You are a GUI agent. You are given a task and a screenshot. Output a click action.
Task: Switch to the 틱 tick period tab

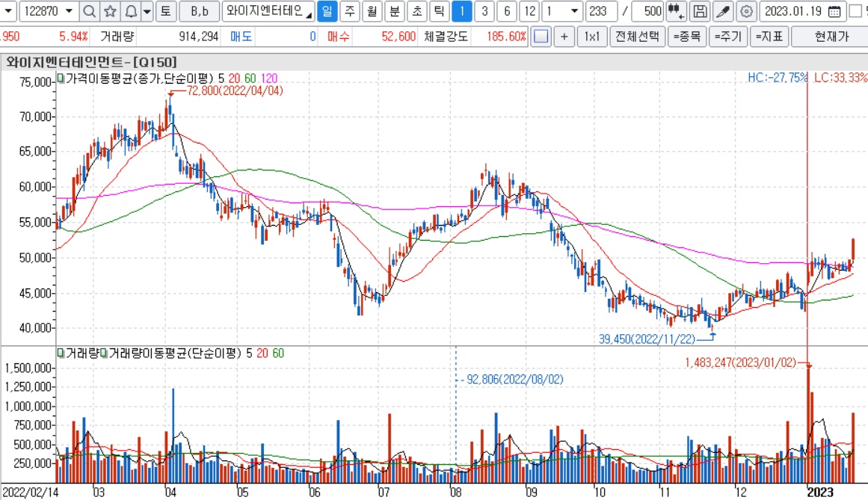[439, 11]
